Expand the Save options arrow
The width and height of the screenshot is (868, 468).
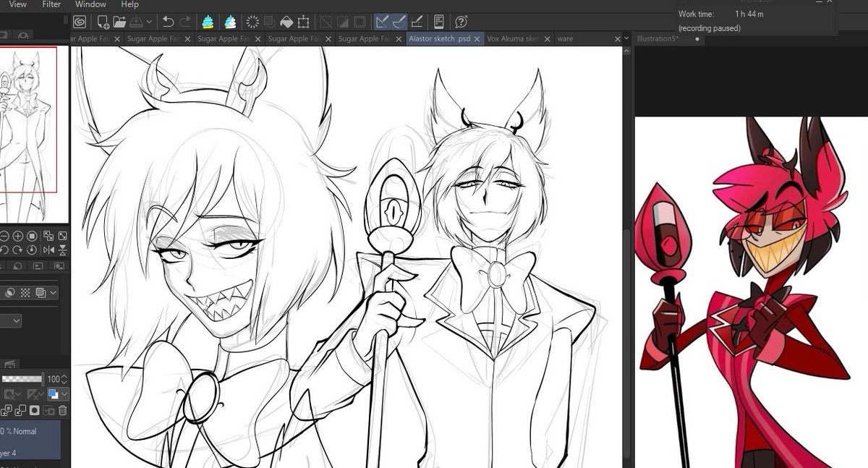tap(148, 22)
